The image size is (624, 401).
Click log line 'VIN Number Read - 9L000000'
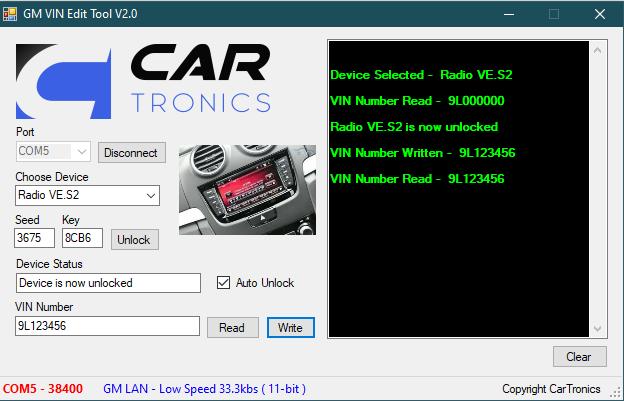click(x=417, y=101)
